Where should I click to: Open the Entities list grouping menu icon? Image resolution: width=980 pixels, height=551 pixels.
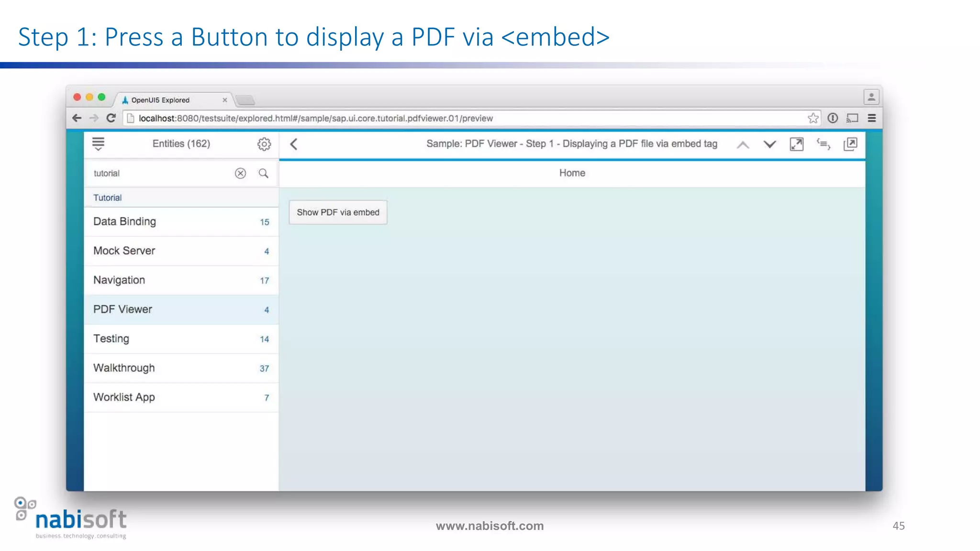98,144
